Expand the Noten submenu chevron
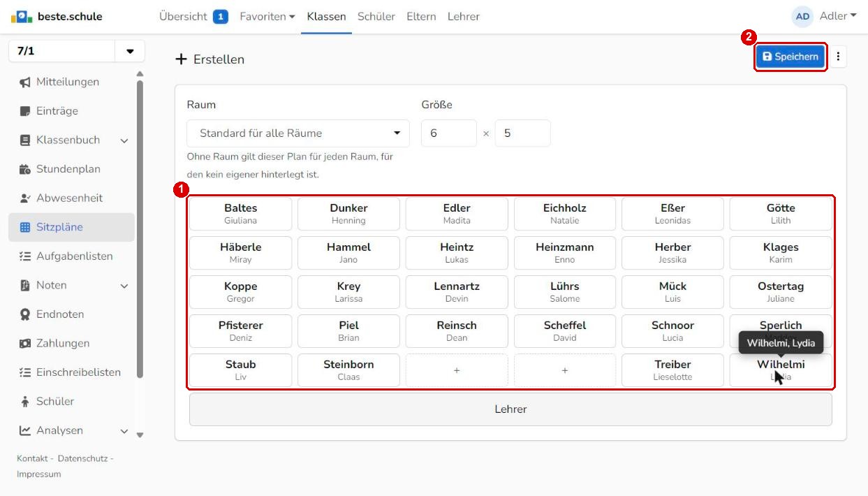 coord(124,286)
